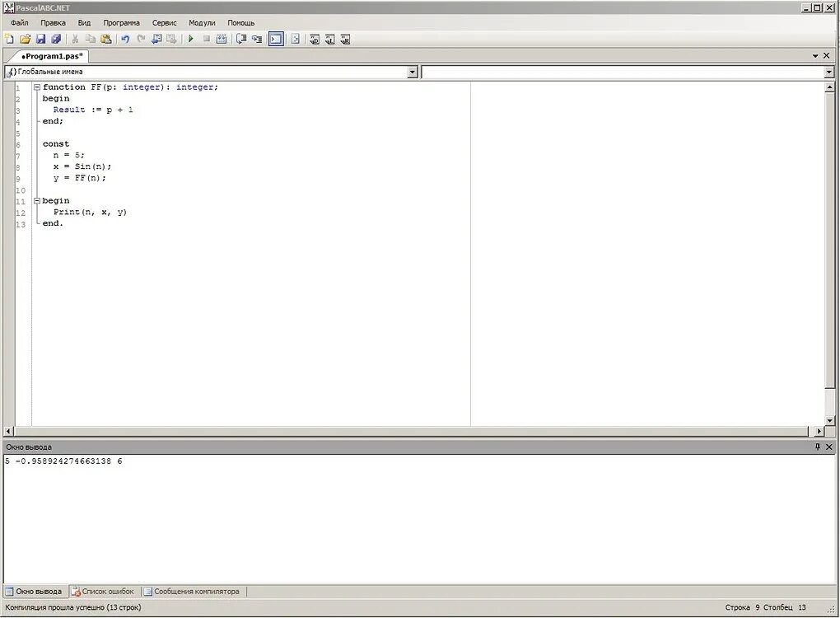
Task: Open the Программа menu
Action: 122,23
